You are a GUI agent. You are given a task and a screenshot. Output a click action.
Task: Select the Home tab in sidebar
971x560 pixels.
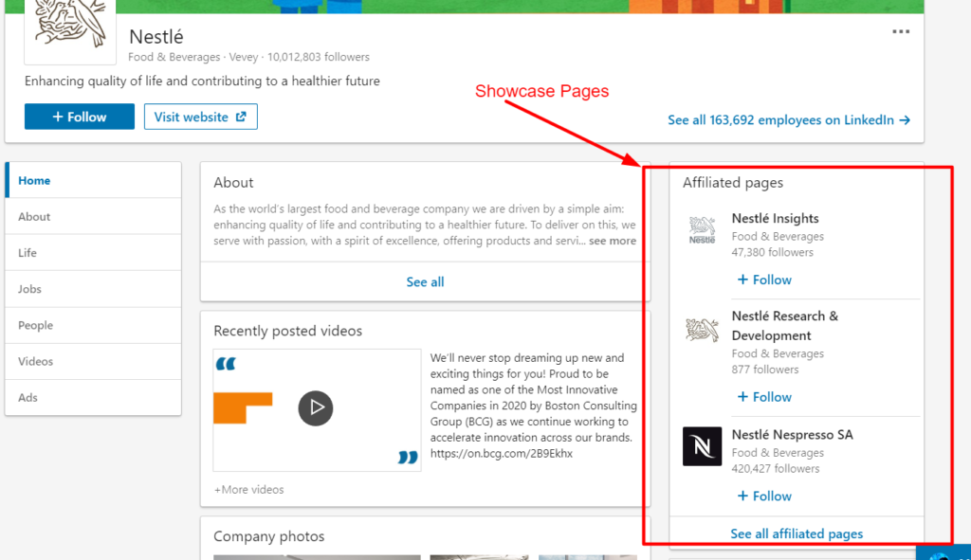[94, 180]
